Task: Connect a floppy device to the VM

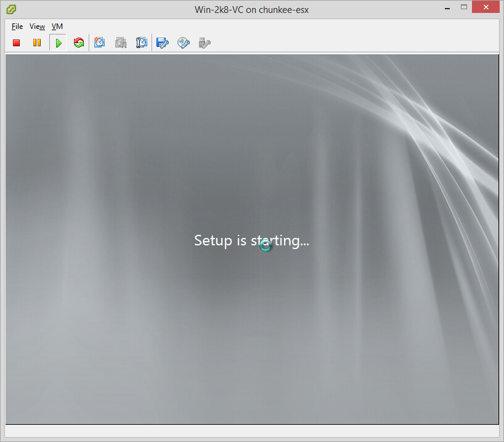Action: pyautogui.click(x=163, y=43)
